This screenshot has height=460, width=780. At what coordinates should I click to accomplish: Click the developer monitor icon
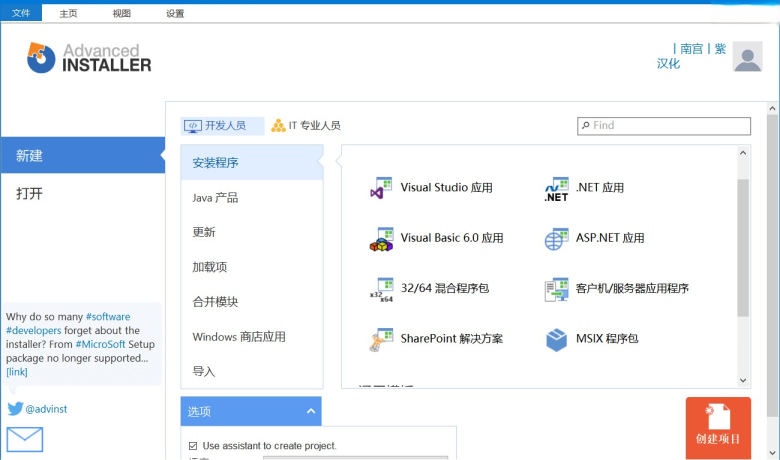(x=193, y=126)
